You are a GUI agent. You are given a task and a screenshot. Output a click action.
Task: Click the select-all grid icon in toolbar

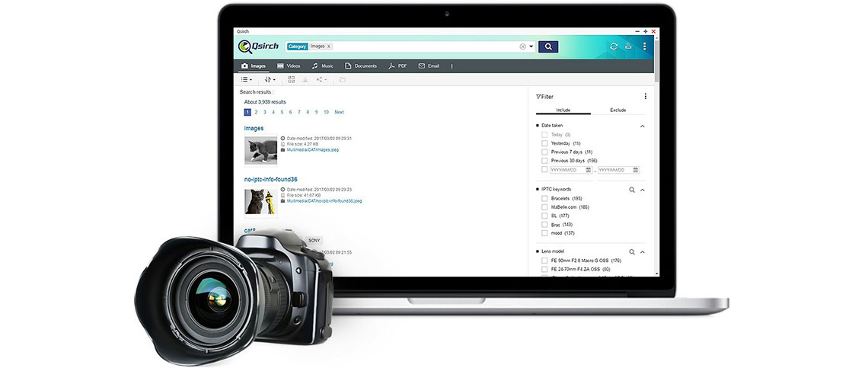coord(291,79)
